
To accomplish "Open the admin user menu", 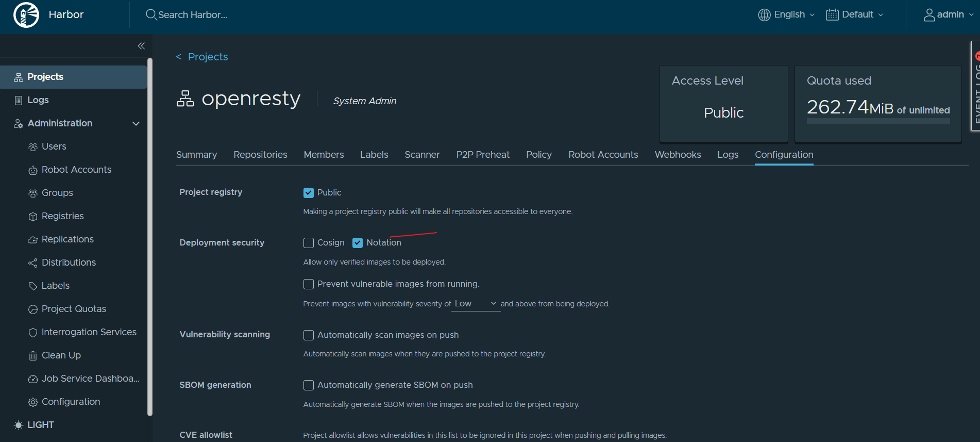I will point(949,14).
